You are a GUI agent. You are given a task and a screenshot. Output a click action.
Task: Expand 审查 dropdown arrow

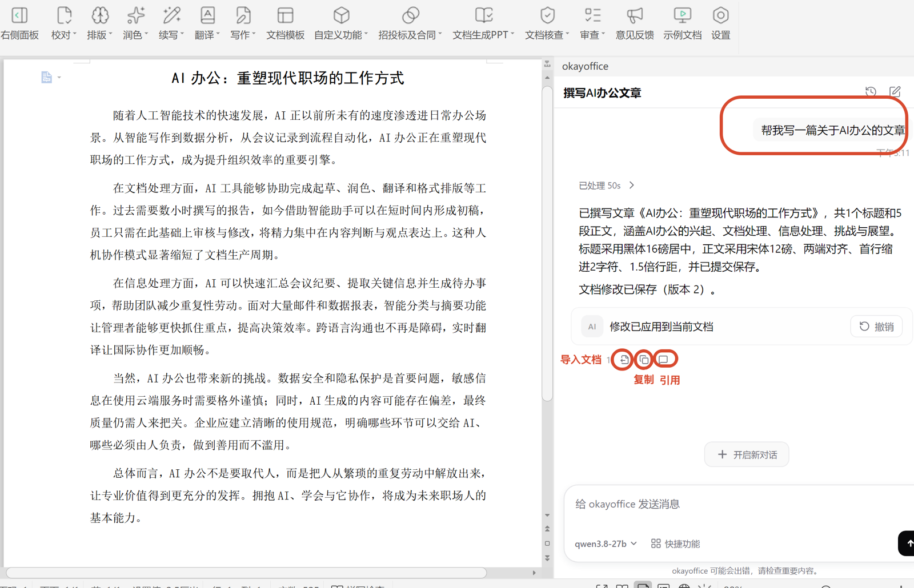pos(603,34)
